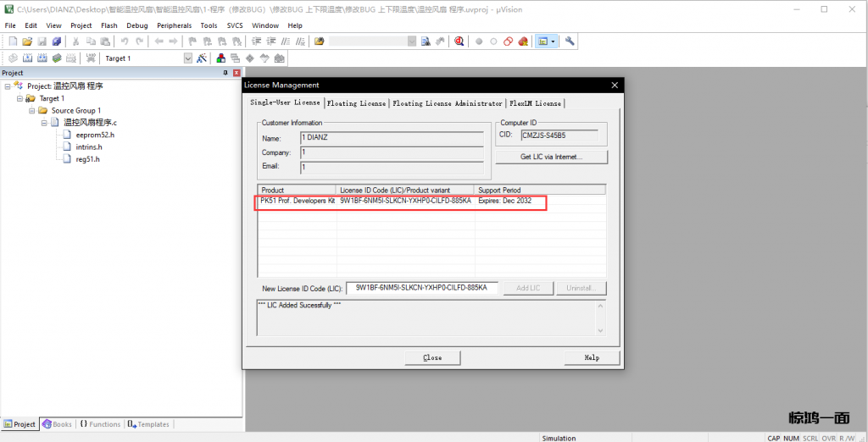Click the New file toolbar icon
The height and width of the screenshot is (442, 868).
pyautogui.click(x=13, y=41)
